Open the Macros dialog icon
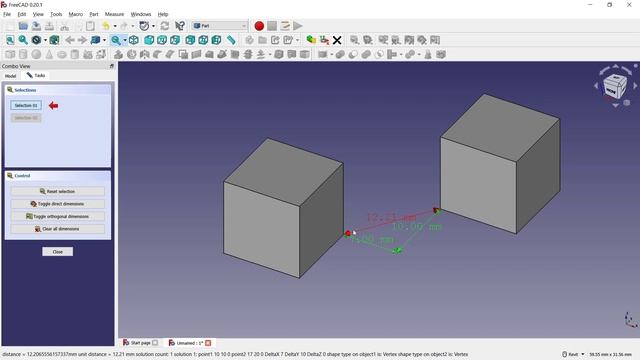640x360 pixels. [x=285, y=26]
